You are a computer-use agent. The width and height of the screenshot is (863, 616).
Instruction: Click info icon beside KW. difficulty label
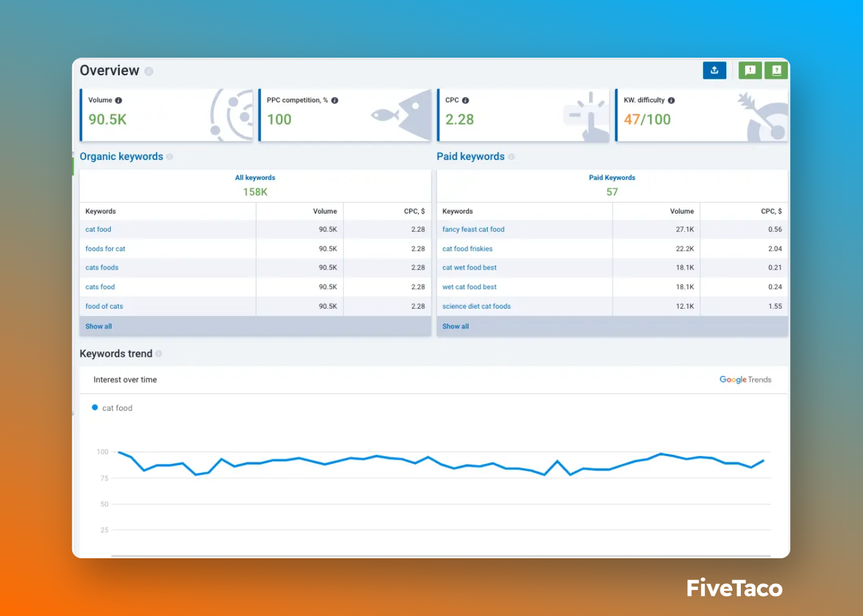click(x=671, y=100)
